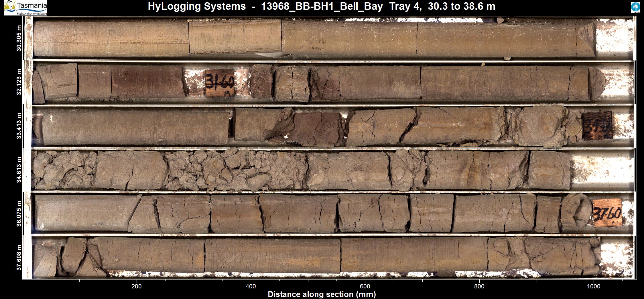
Task: Click the 600 tick on distance axis
Action: [365, 286]
